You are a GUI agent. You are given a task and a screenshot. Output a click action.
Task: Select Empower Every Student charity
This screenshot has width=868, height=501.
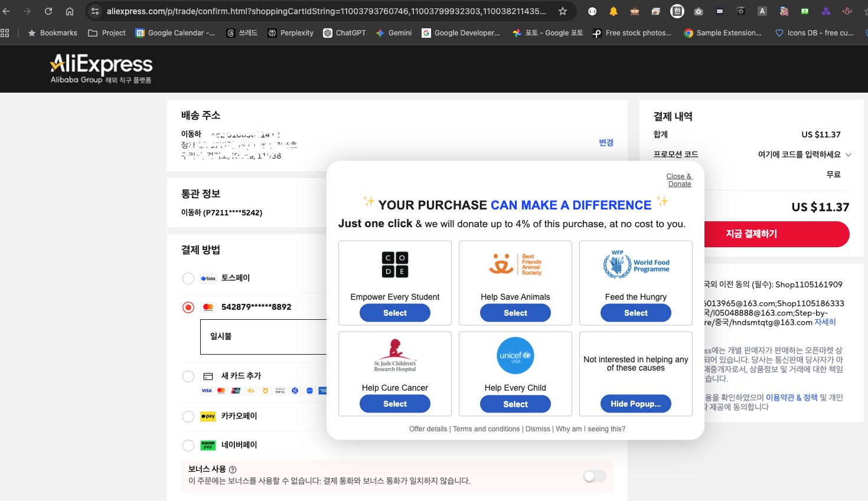click(395, 313)
